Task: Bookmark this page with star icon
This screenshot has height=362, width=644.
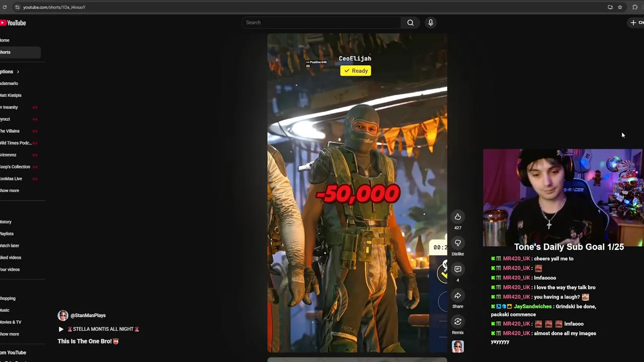Action: click(x=620, y=7)
